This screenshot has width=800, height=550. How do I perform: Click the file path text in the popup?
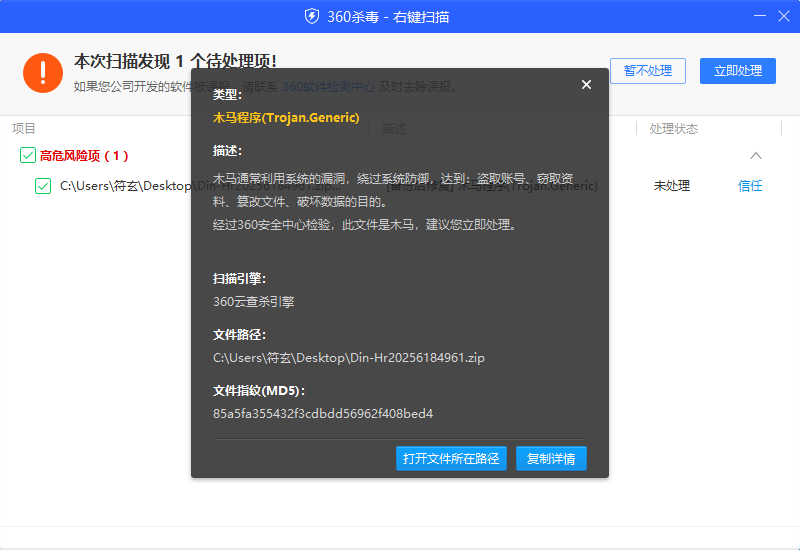[349, 358]
